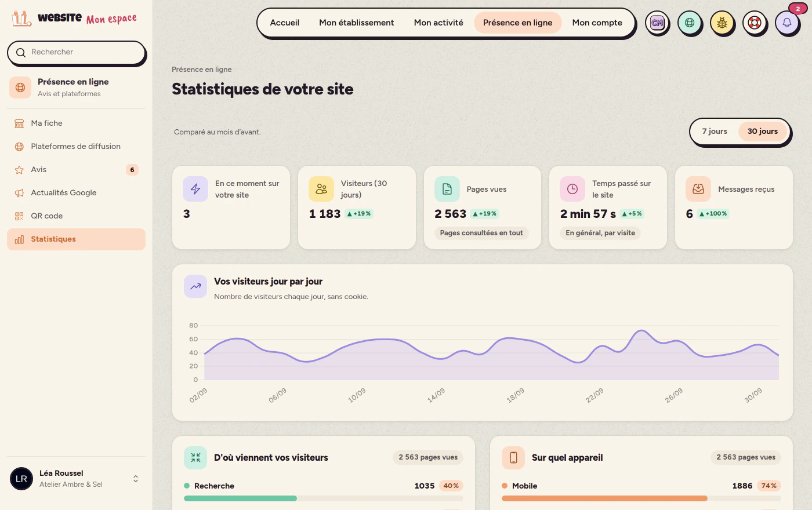Click the trend icon beside 'Vos visiteurs jour par jour'

tap(195, 286)
